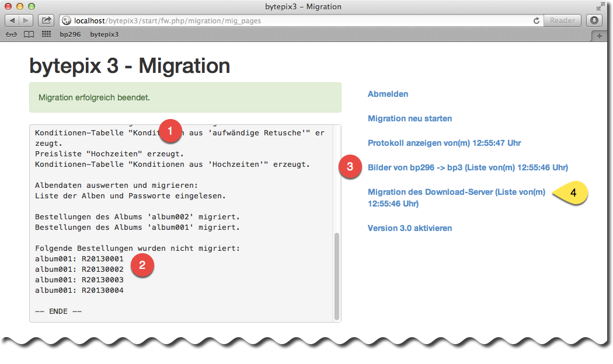The height and width of the screenshot is (364, 613).
Task: Click 'Folgende Bestellungen wurden nicht migriert:' line
Action: tap(137, 249)
